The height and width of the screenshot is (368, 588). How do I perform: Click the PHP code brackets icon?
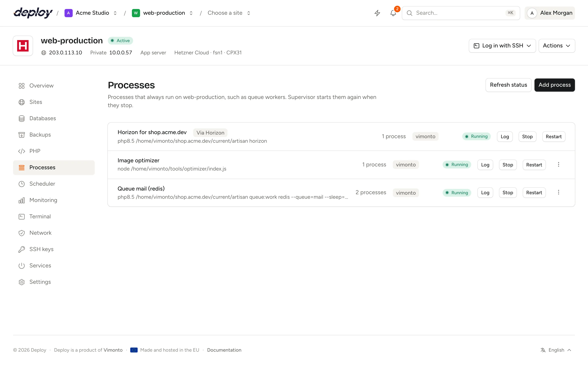[22, 151]
